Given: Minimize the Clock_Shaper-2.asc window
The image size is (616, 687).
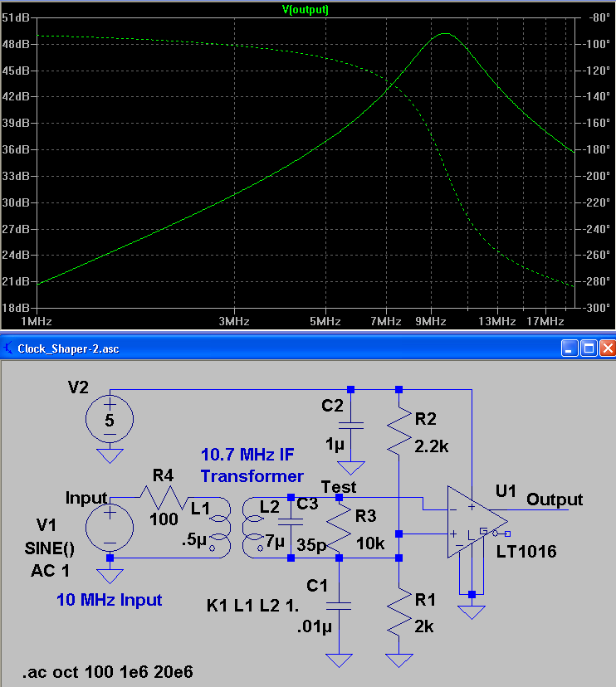Looking at the screenshot, I should point(569,348).
